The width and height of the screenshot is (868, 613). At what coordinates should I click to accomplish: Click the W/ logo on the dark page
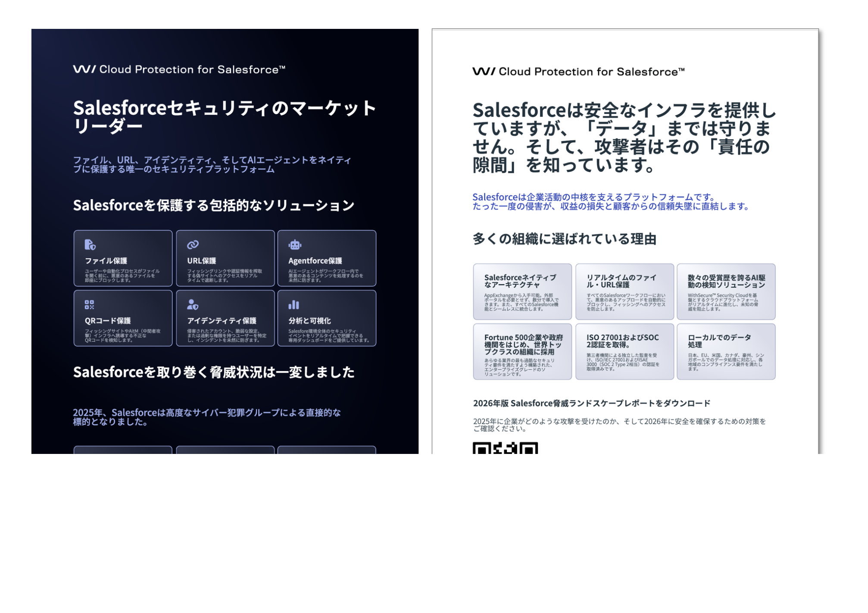point(84,69)
